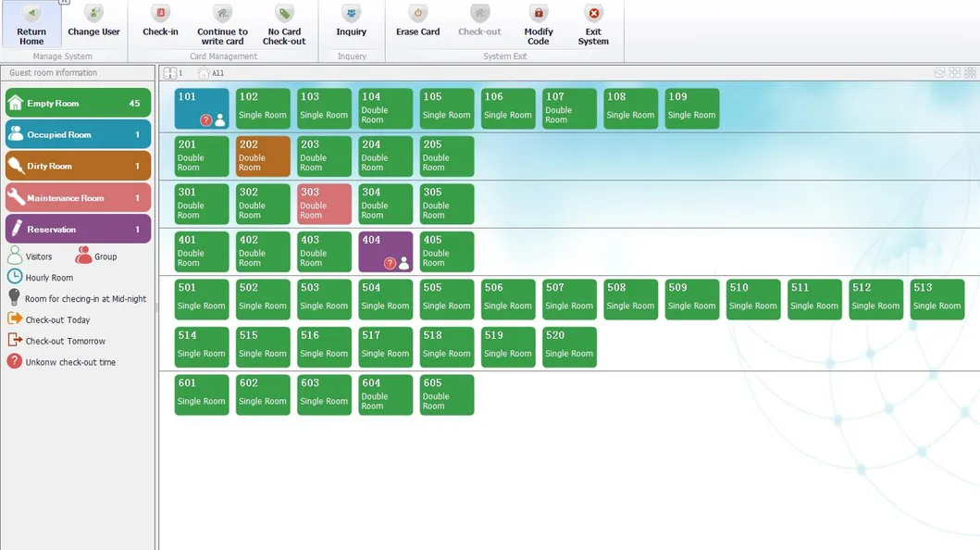980x550 pixels.
Task: Open the Modify Code function
Action: click(x=538, y=24)
